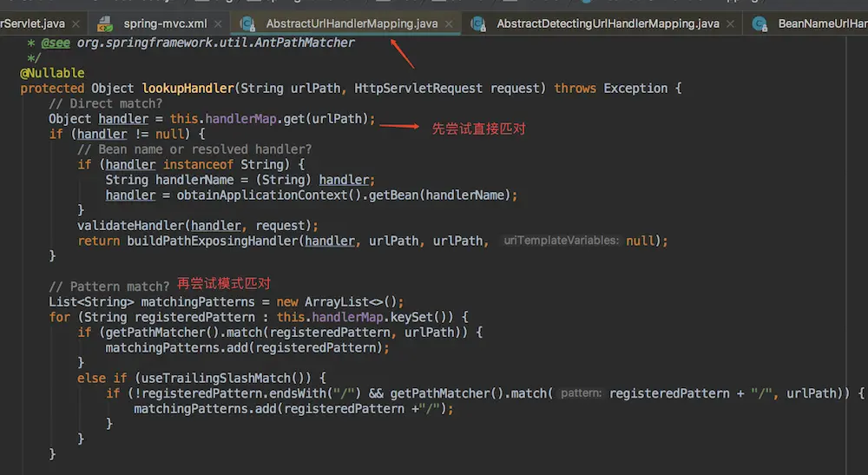Close the partially visible Servlet.java tab
This screenshot has width=868, height=475.
click(76, 23)
